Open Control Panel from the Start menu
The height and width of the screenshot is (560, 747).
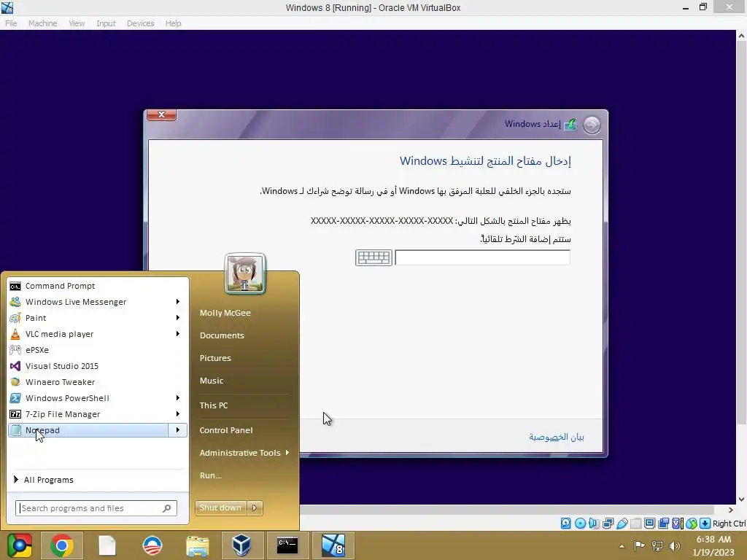(226, 430)
